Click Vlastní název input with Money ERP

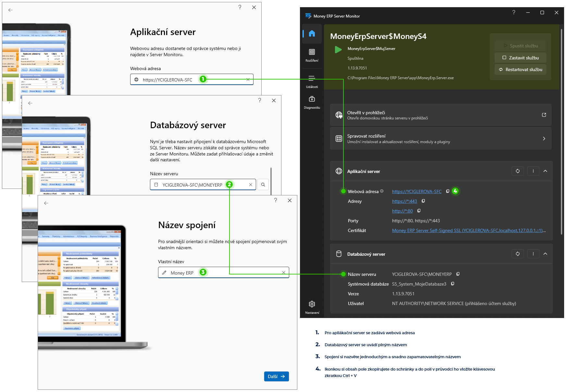[x=223, y=273]
